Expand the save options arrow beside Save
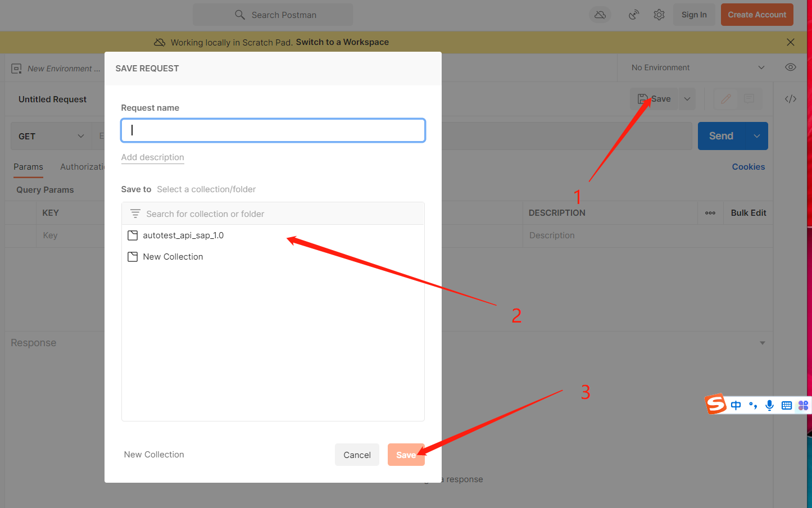The width and height of the screenshot is (812, 508). pyautogui.click(x=687, y=99)
